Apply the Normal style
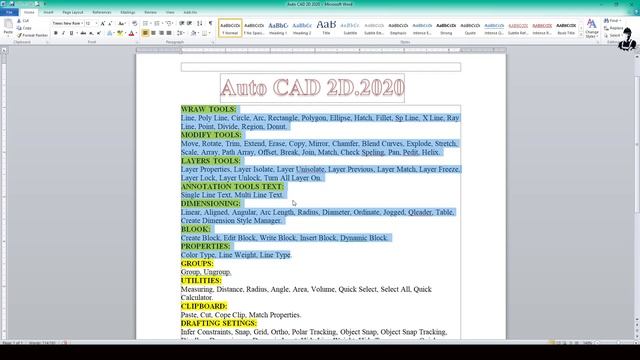Viewport: 640px width, 360px height. [x=230, y=28]
